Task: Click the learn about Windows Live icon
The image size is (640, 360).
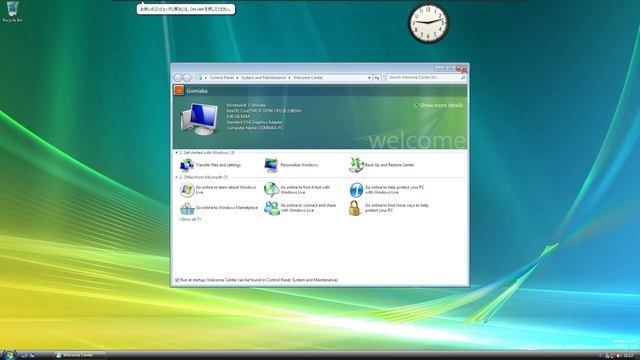Action: 187,190
